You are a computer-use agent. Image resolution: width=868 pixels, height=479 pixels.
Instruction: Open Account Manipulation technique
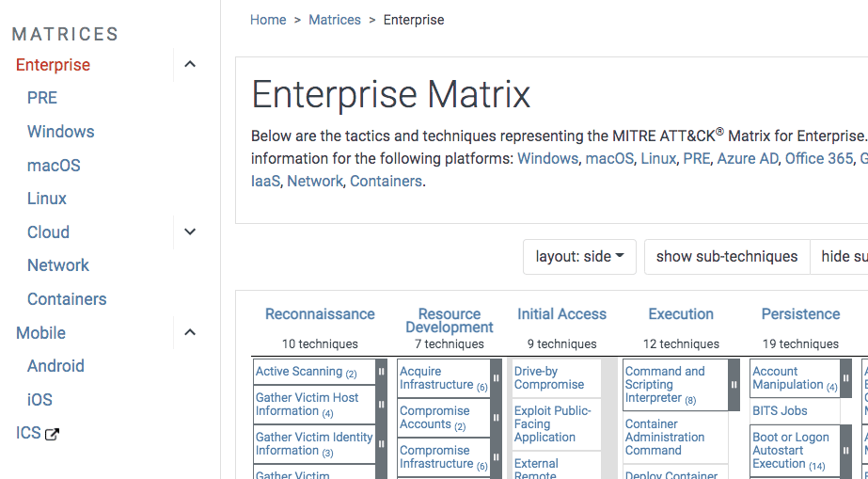pyautogui.click(x=795, y=378)
